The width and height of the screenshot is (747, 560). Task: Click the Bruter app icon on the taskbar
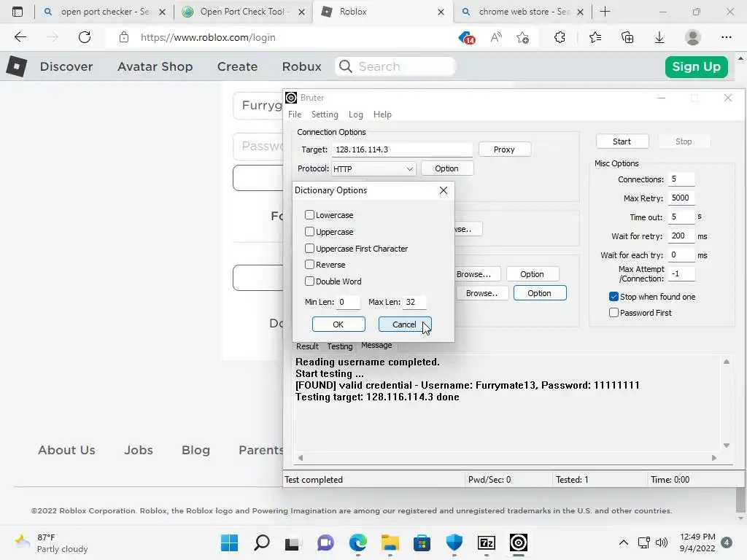519,542
